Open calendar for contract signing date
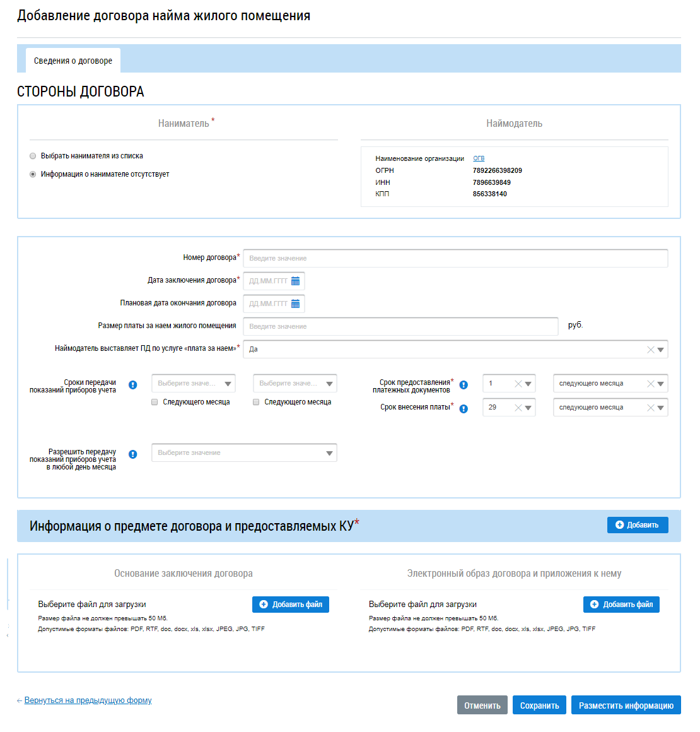 (x=295, y=281)
